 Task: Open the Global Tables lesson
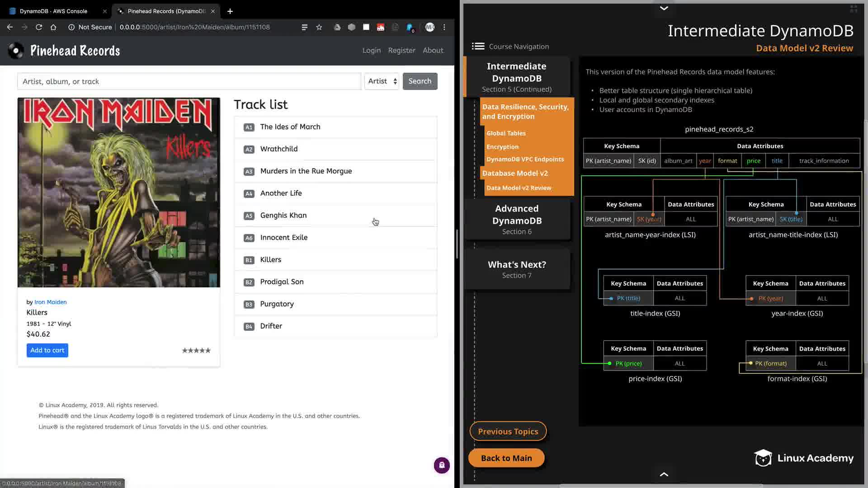tap(506, 133)
